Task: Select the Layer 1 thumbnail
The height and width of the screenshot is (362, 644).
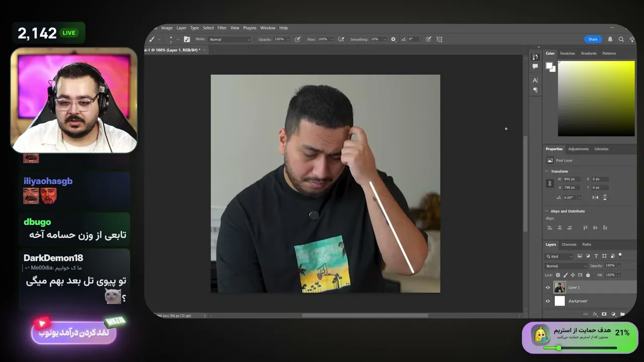Action: 559,288
